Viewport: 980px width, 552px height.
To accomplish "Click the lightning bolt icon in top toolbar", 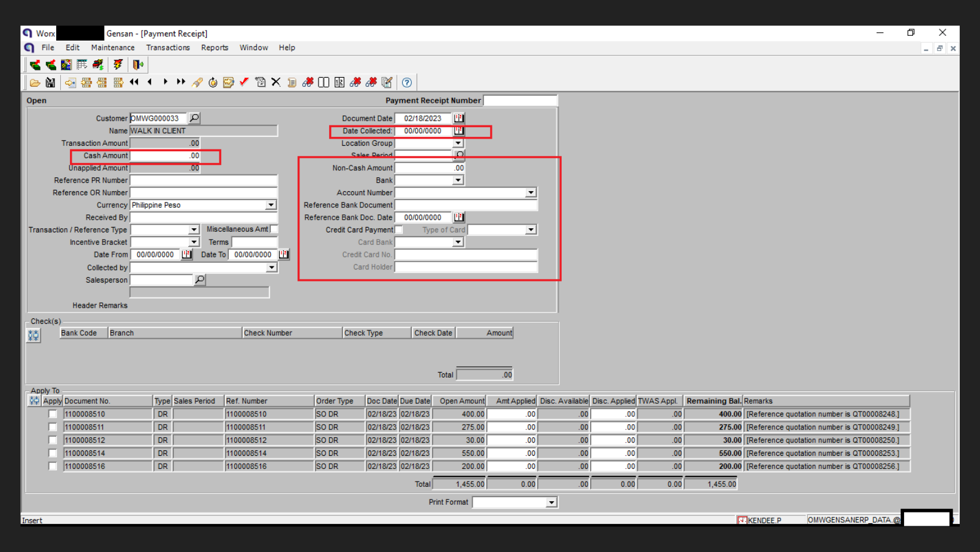I will click(x=118, y=65).
